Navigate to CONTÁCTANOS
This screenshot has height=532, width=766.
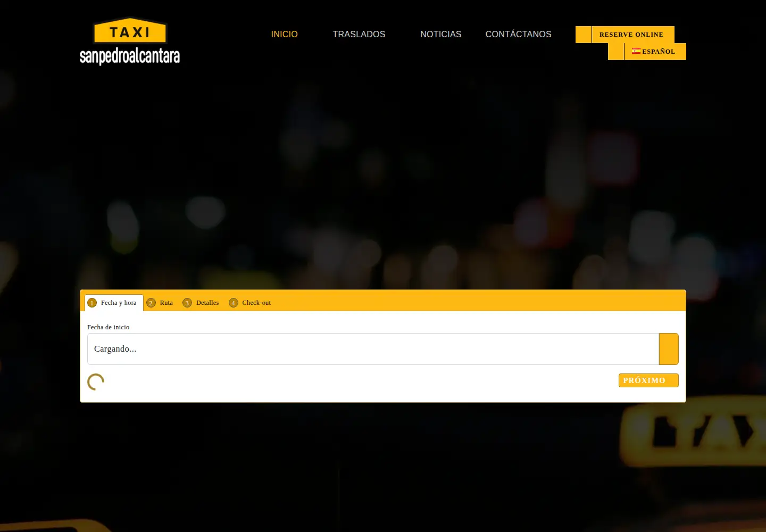(x=519, y=34)
